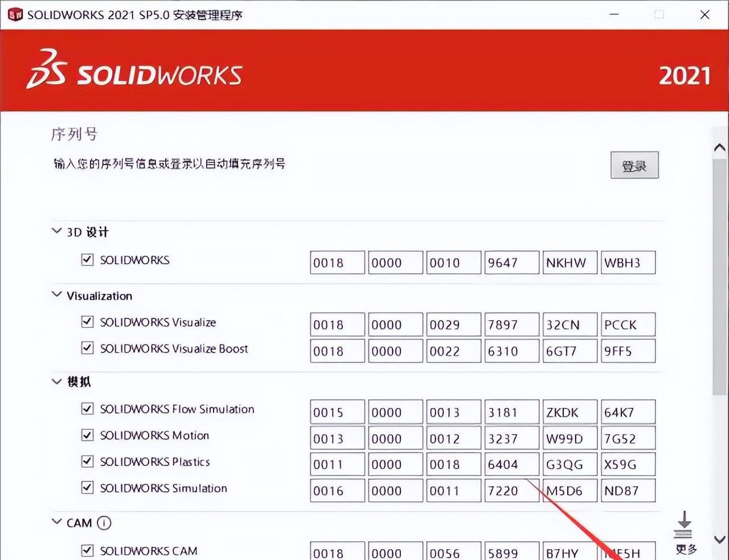
Task: Collapse the 模拟 section
Action: 56,381
